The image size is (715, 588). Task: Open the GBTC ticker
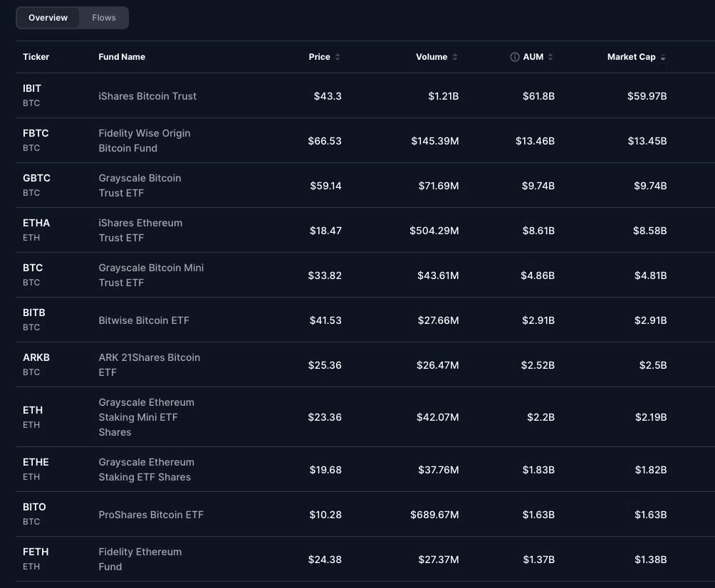[36, 178]
